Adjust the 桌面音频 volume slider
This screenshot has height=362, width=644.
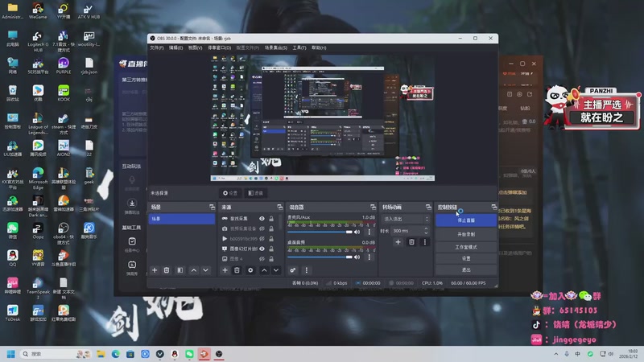pyautogui.click(x=320, y=257)
